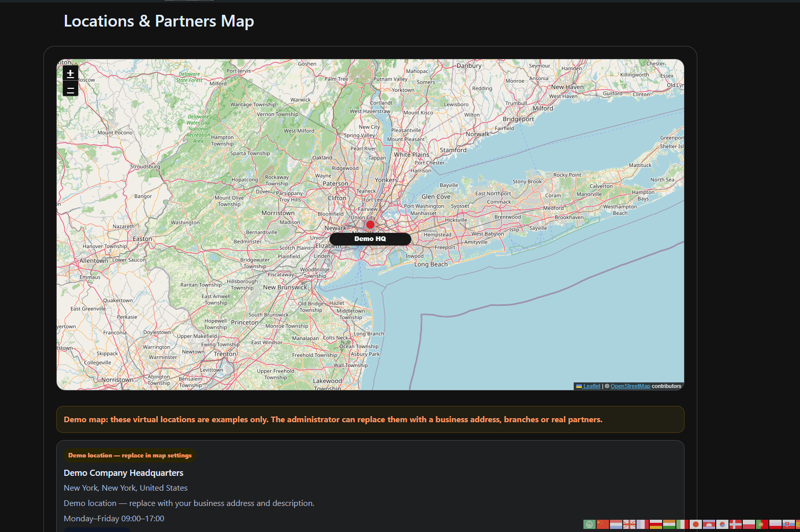
Task: Choose the Cambodia flag language
Action: click(x=709, y=524)
